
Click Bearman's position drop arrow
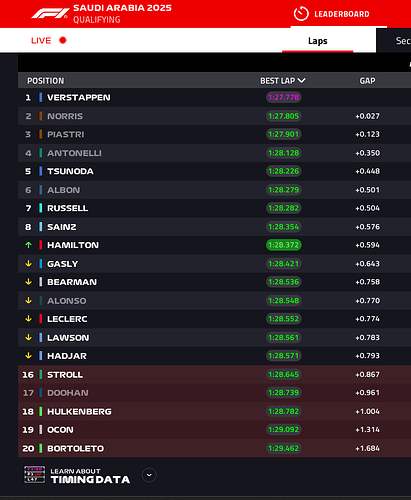click(28, 282)
